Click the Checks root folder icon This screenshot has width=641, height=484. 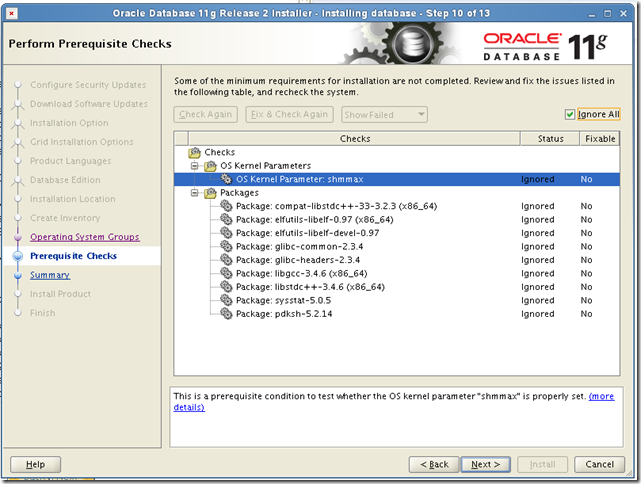(194, 152)
